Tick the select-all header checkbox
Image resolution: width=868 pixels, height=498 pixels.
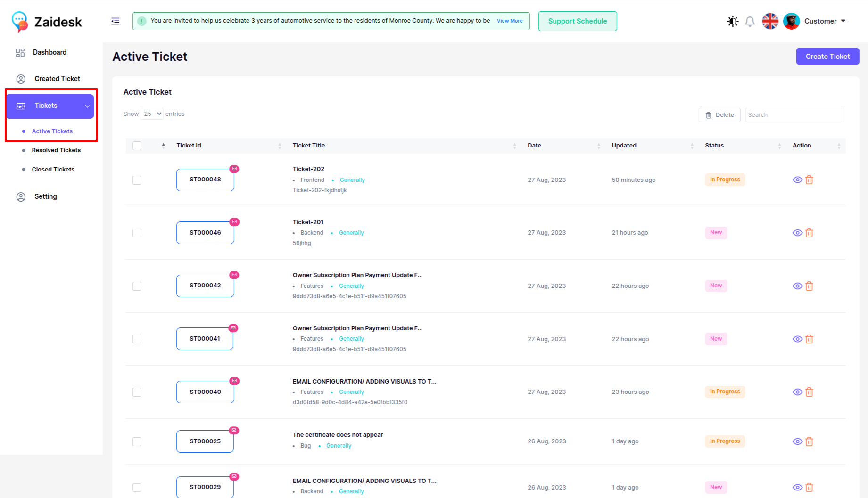pos(137,146)
